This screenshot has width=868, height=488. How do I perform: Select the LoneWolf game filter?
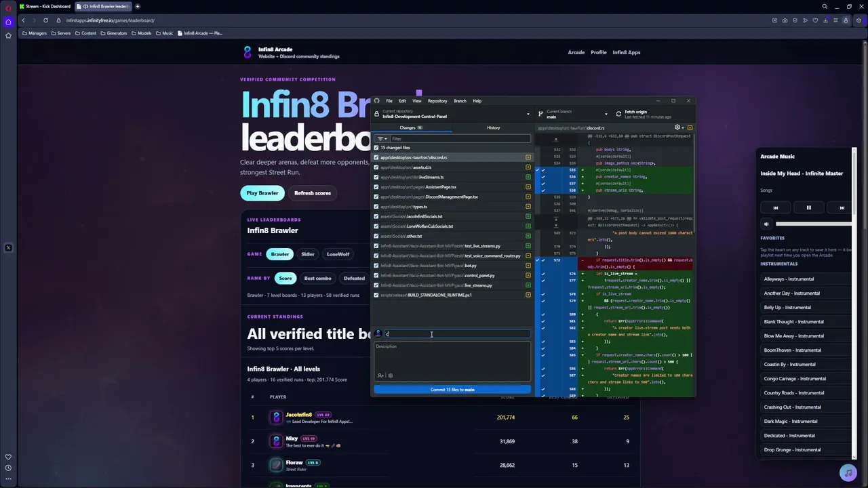click(338, 254)
